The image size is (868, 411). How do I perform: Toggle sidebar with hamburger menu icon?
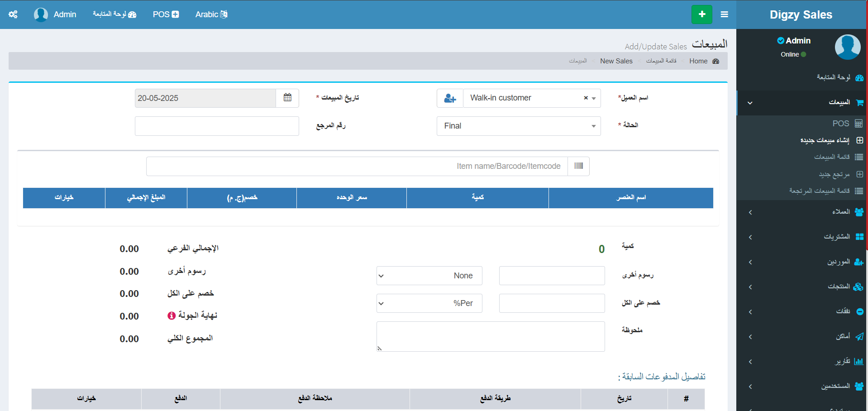(725, 14)
